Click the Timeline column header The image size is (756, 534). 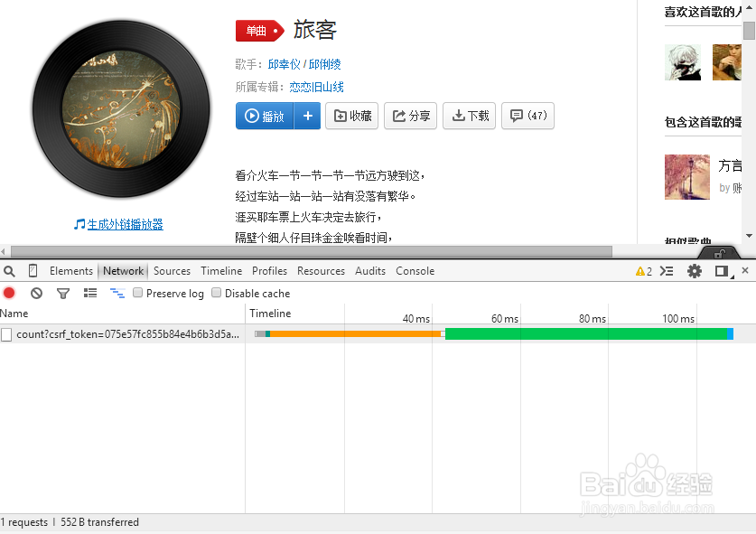click(270, 314)
